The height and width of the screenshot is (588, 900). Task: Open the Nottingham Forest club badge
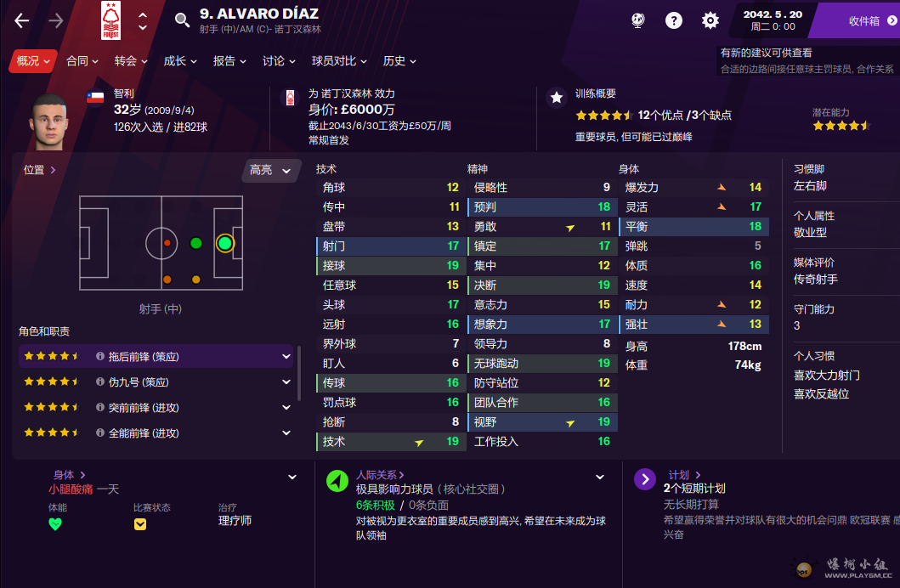110,20
